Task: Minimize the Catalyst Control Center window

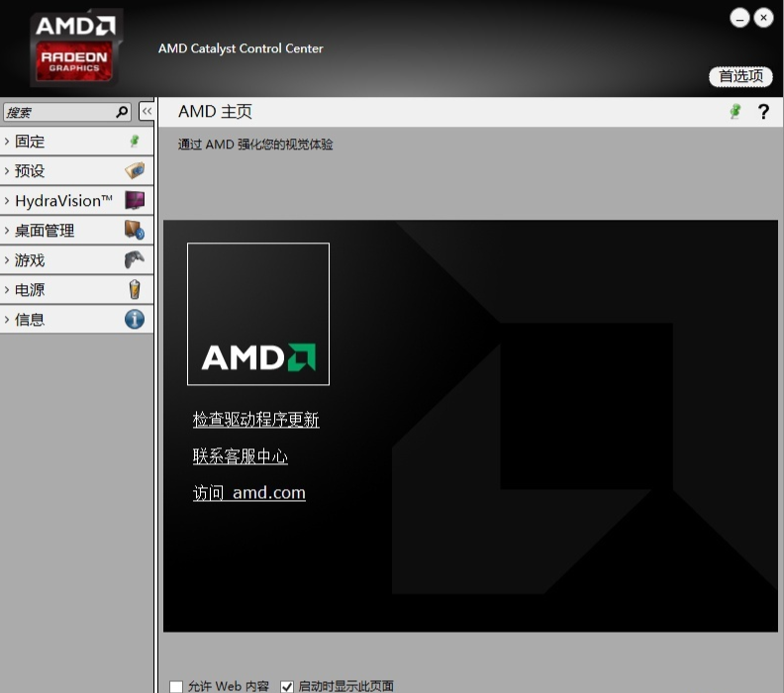Action: 739,19
